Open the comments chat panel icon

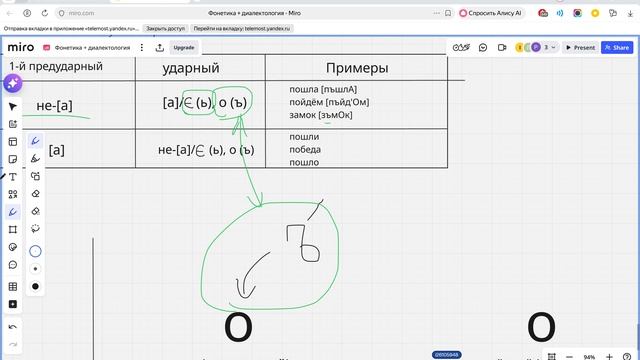click(x=483, y=48)
